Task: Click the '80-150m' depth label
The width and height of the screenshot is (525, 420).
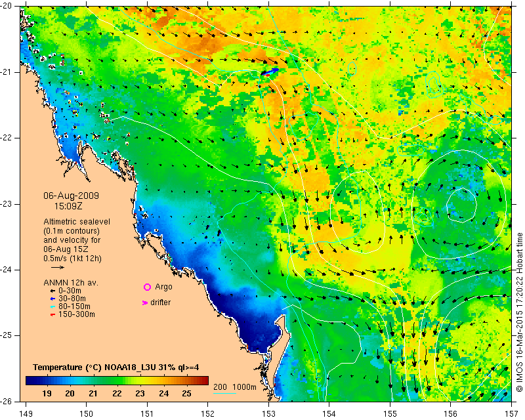Action: (x=74, y=306)
